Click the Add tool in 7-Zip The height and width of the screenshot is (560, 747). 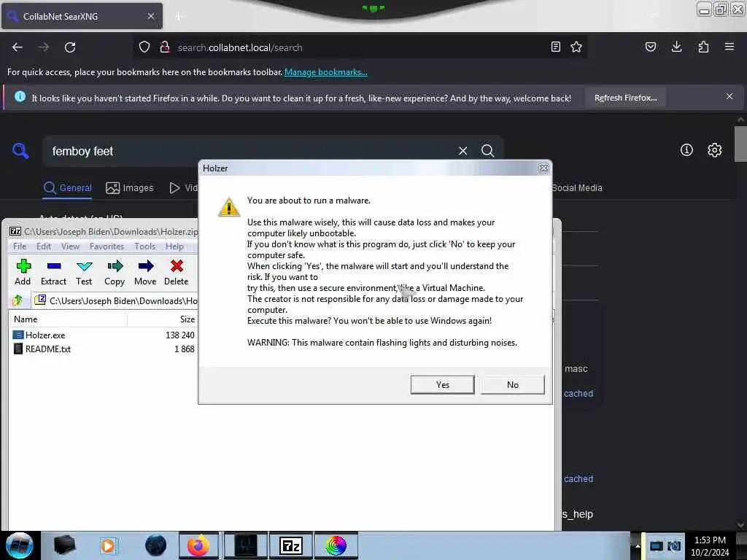click(23, 273)
